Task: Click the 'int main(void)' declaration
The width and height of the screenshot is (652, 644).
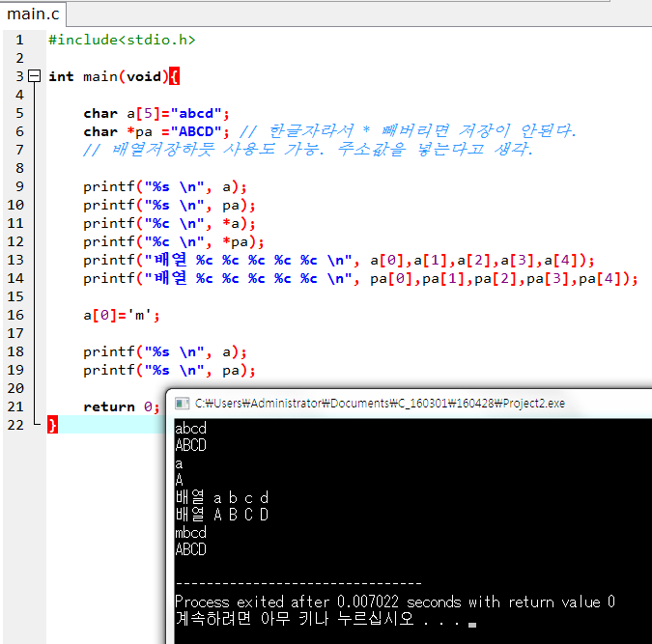Action: click(108, 76)
